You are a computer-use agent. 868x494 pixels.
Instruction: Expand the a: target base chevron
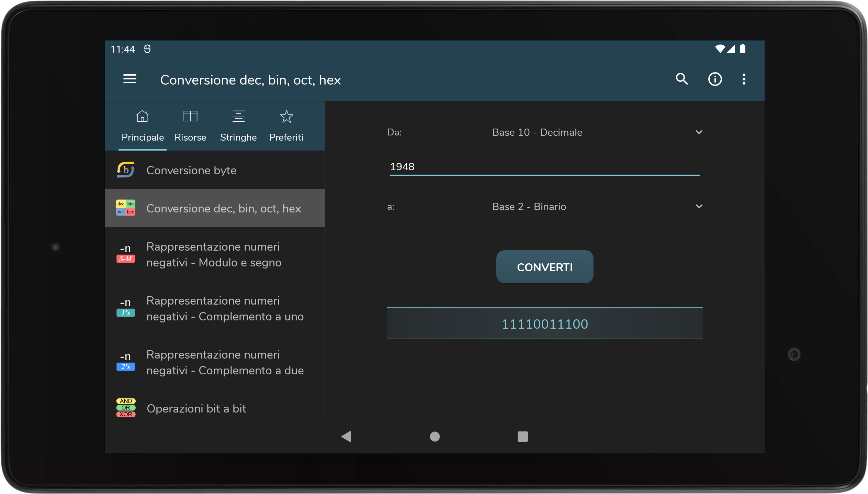click(x=699, y=207)
